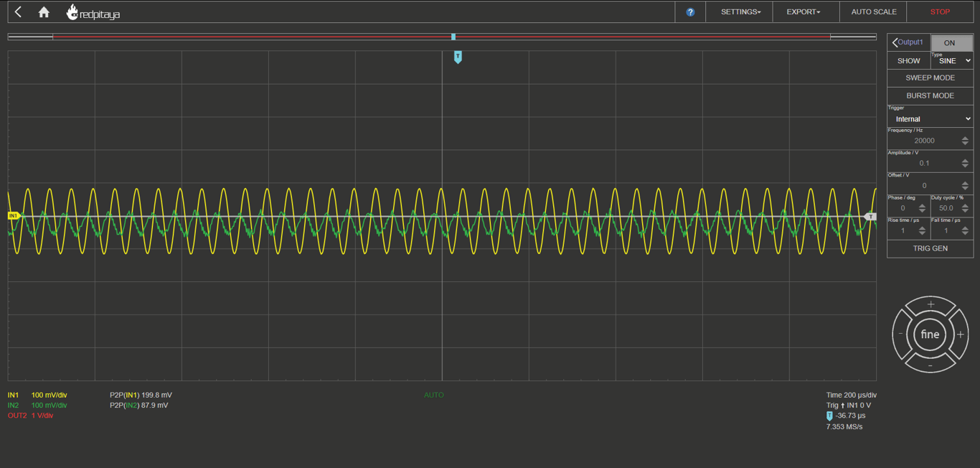Click the 7.353 MS/s sample rate readout

[x=844, y=427]
